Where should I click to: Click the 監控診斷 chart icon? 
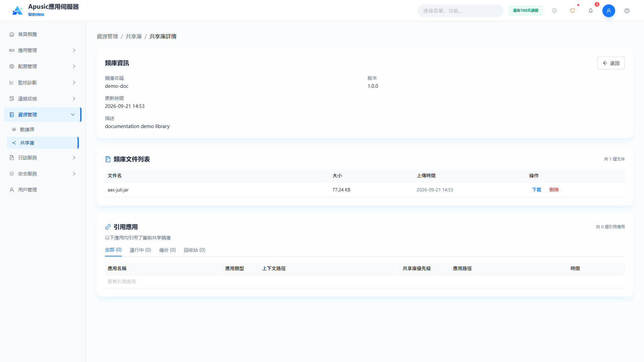click(x=12, y=82)
